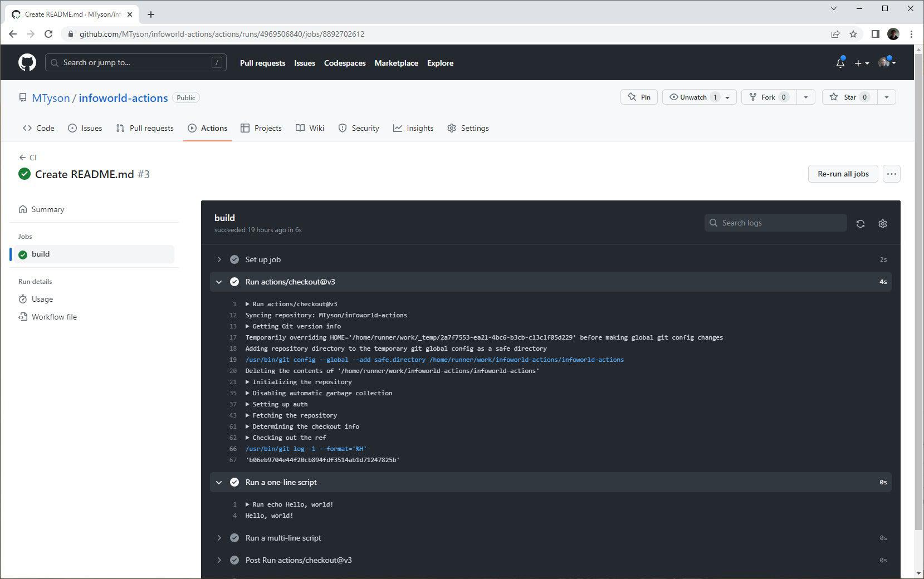Open the notifications bell
The height and width of the screenshot is (579, 924).
(x=840, y=63)
